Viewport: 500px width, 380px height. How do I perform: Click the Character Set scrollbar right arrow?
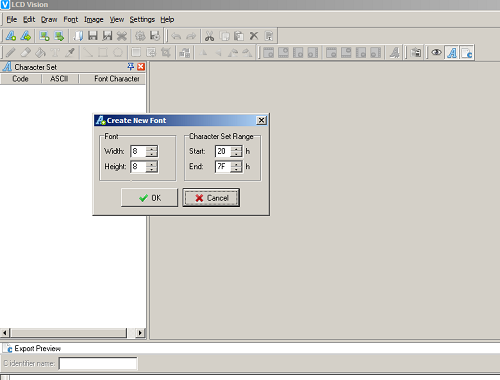(x=140, y=333)
